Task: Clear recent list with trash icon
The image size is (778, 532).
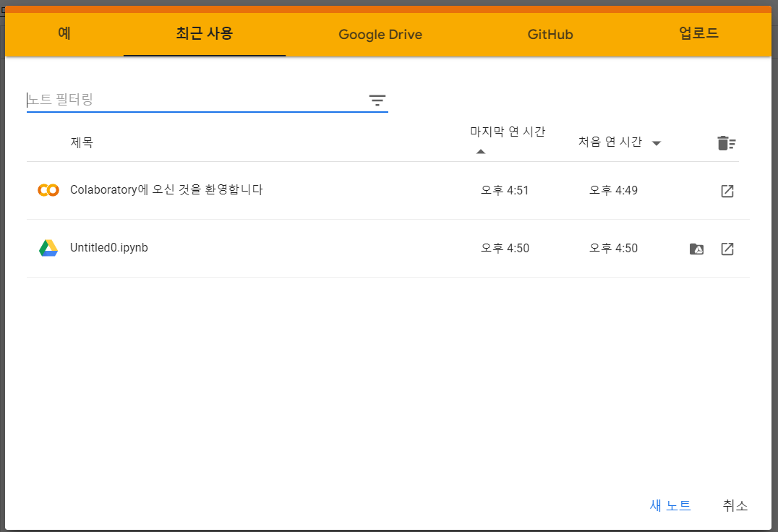Action: pos(727,143)
